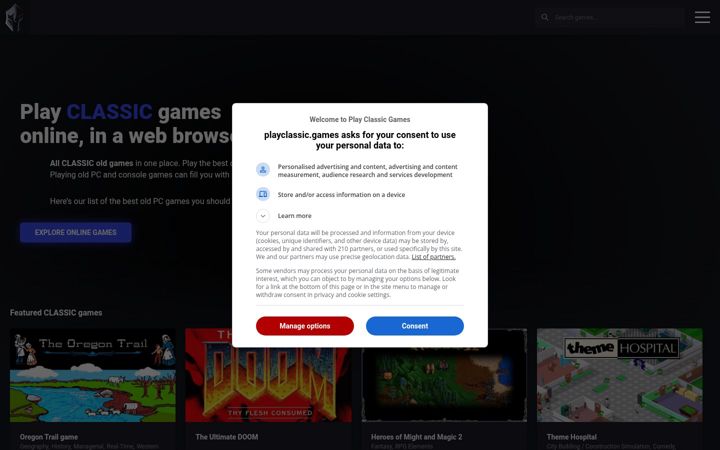The image size is (720, 450).
Task: Open the Theme Hospital thumbnail
Action: [619, 375]
